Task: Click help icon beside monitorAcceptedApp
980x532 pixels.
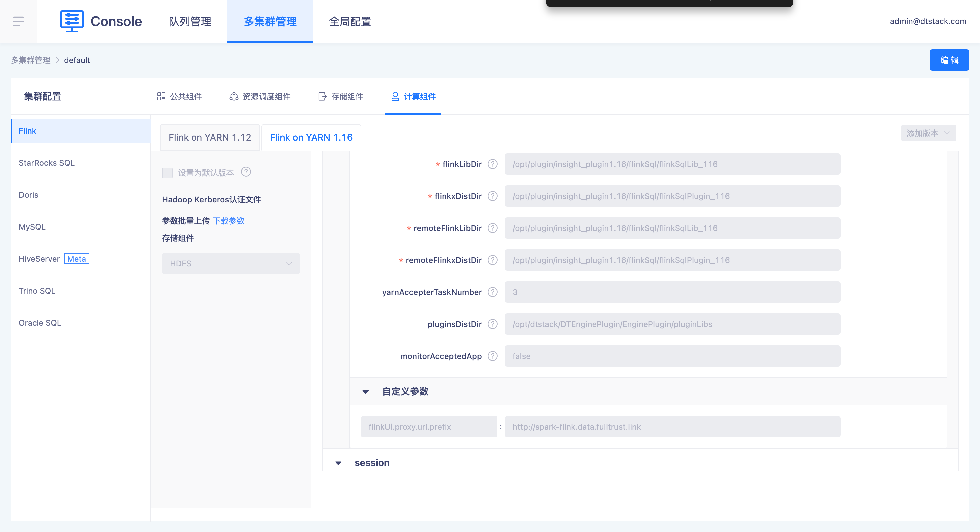Action: click(x=493, y=356)
